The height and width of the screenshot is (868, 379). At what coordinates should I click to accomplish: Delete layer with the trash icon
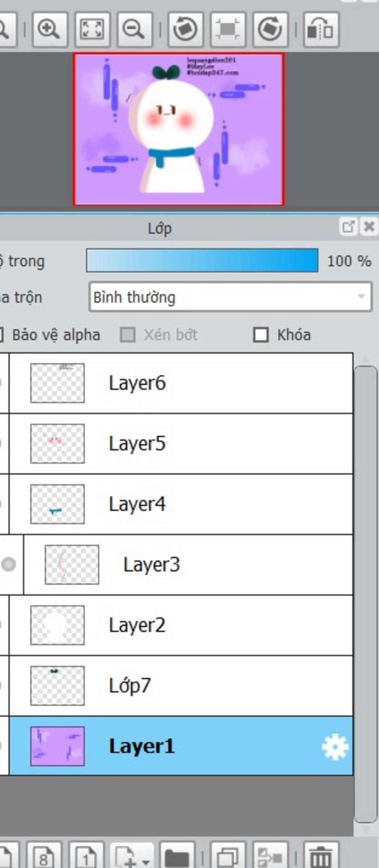point(321,855)
